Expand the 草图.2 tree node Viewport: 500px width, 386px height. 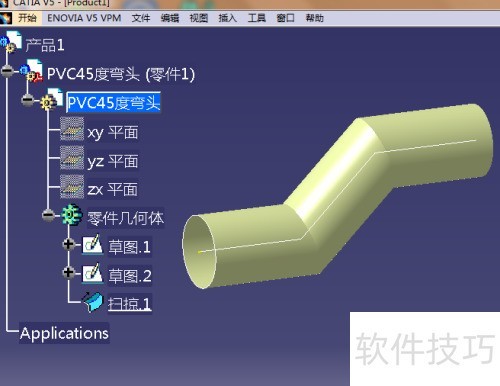(x=69, y=273)
